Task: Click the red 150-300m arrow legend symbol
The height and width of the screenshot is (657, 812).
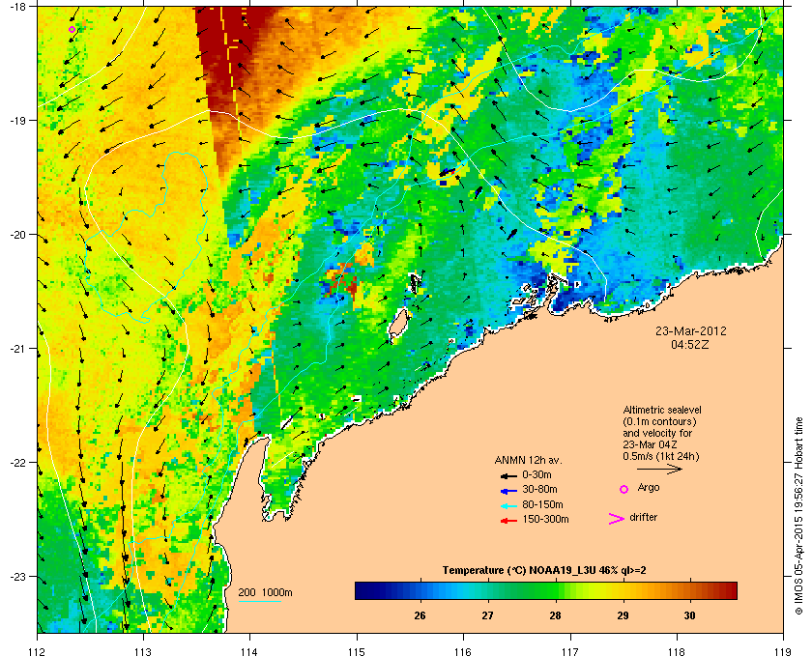Action: click(508, 521)
